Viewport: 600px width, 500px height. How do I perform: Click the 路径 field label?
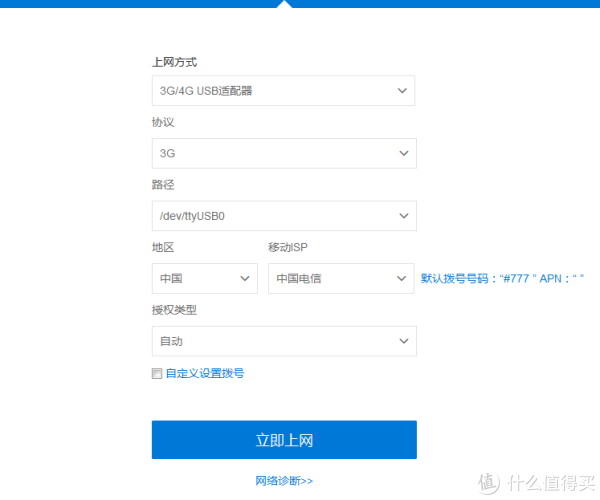(163, 185)
